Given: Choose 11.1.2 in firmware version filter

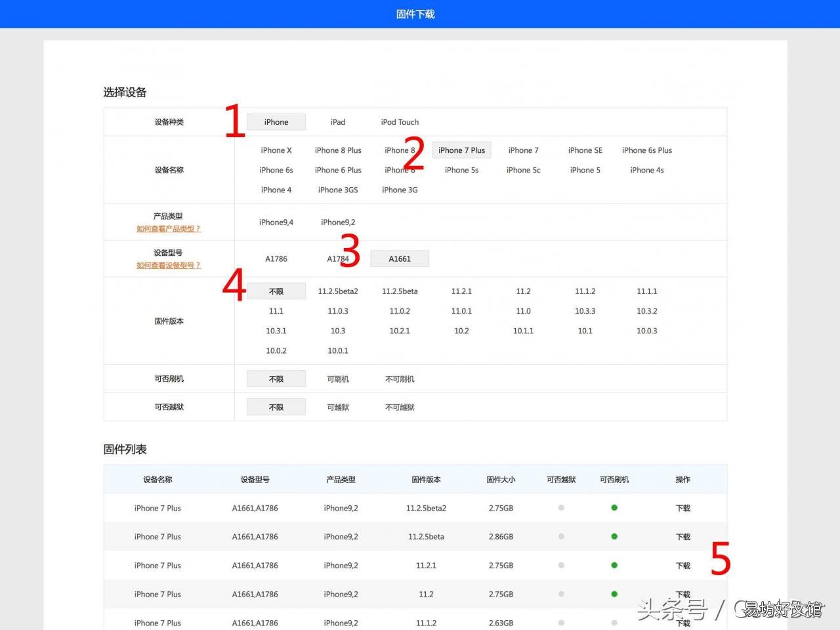Looking at the screenshot, I should [585, 291].
